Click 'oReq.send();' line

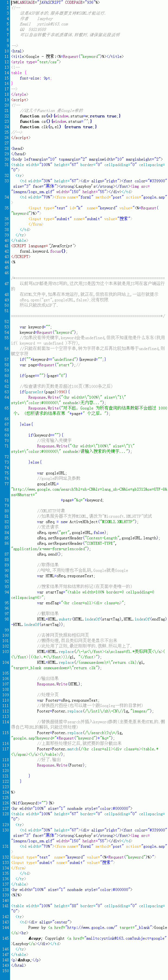pos(50,554)
